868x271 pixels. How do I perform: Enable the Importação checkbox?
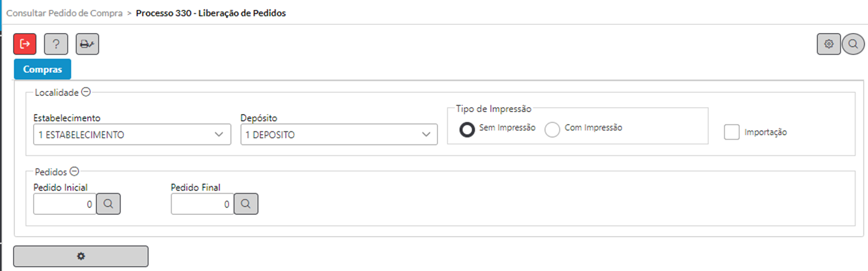(x=732, y=132)
